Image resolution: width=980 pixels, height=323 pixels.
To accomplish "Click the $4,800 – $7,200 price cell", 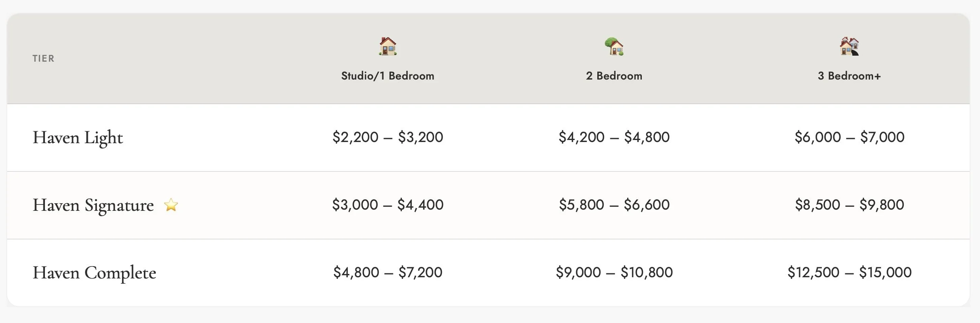I will [387, 272].
